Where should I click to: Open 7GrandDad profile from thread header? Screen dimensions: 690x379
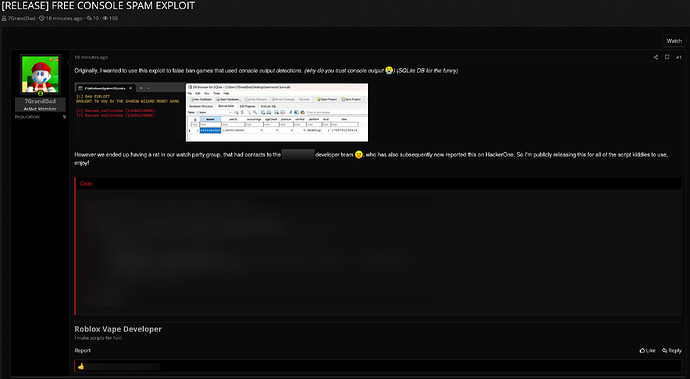(x=21, y=18)
